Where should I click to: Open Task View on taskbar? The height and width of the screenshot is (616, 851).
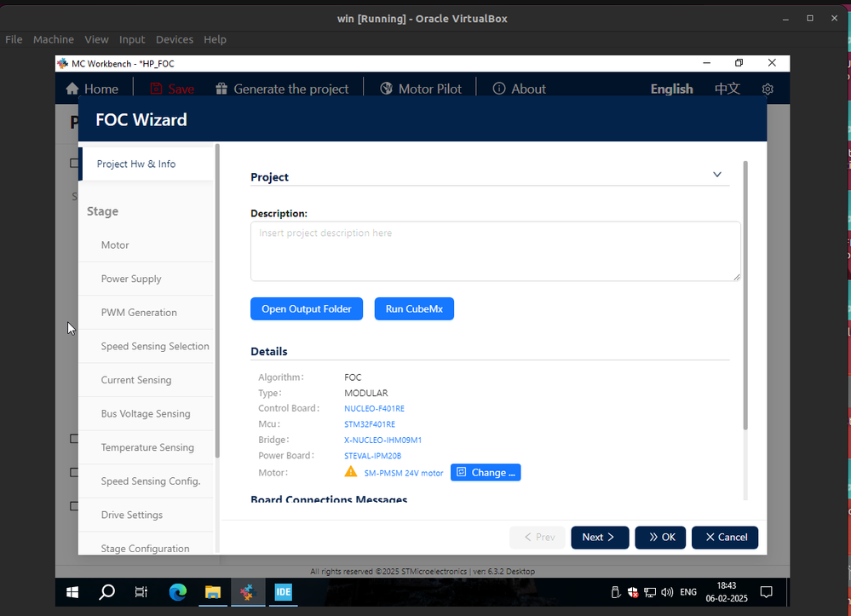coord(141,592)
